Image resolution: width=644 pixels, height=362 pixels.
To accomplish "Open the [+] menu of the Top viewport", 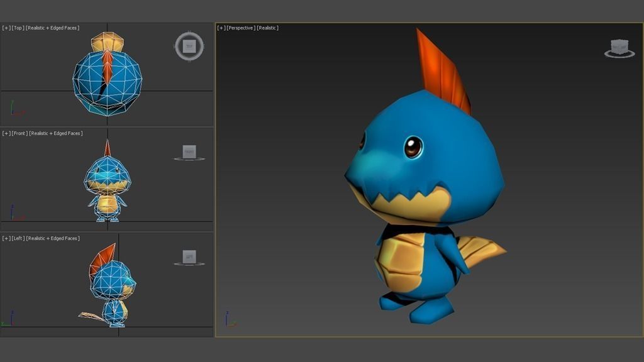I will pyautogui.click(x=6, y=28).
